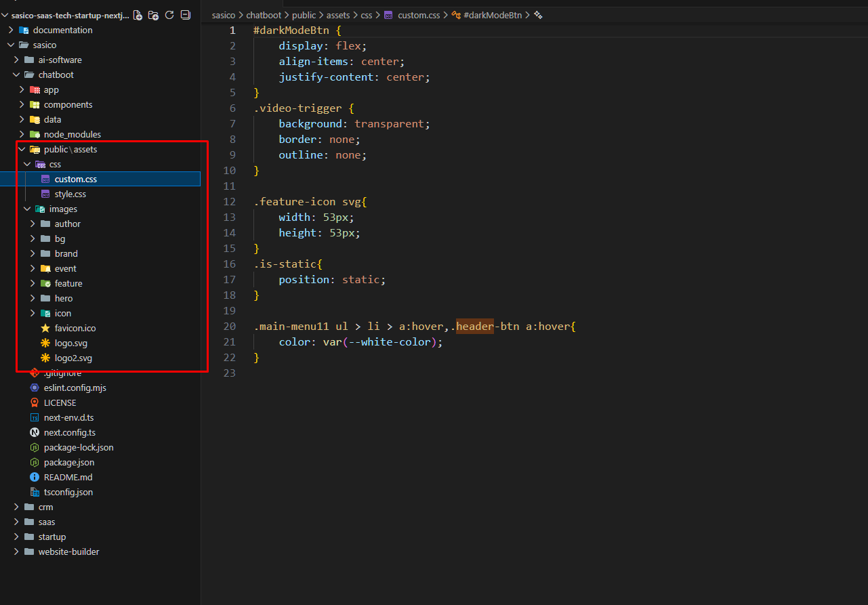Open the #darkModeBtn breadcrumb symbol
Image resolution: width=868 pixels, height=605 pixels.
pyautogui.click(x=493, y=15)
